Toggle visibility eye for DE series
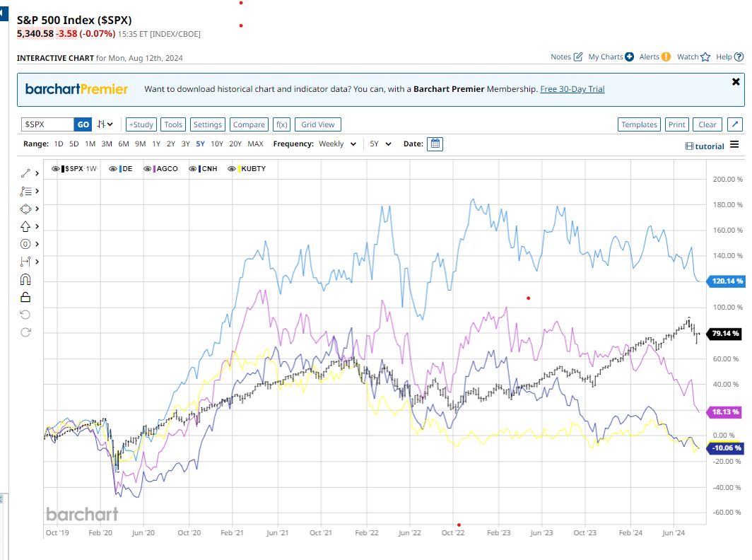This screenshot has height=560, width=752. (x=112, y=169)
